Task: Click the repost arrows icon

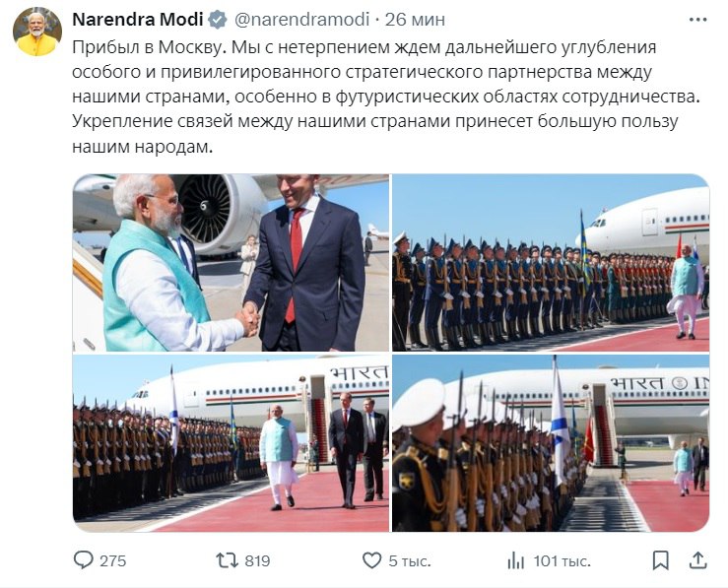Action: pyautogui.click(x=227, y=560)
